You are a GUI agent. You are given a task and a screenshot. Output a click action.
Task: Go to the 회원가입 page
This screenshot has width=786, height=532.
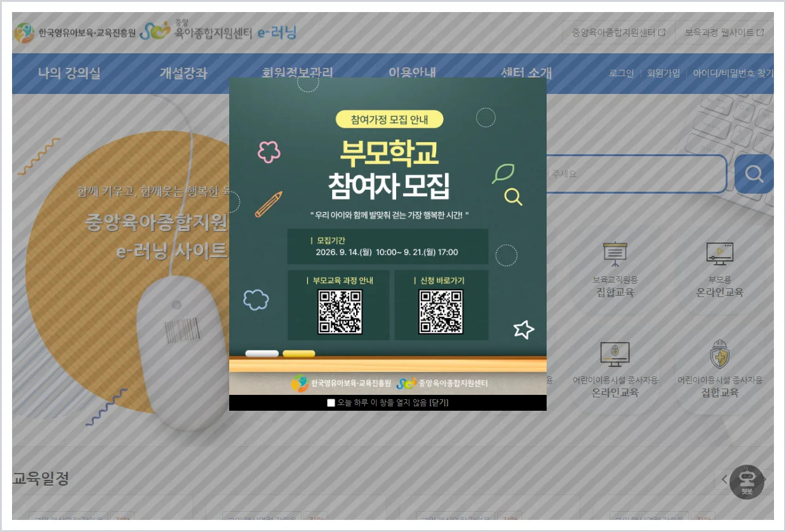663,73
